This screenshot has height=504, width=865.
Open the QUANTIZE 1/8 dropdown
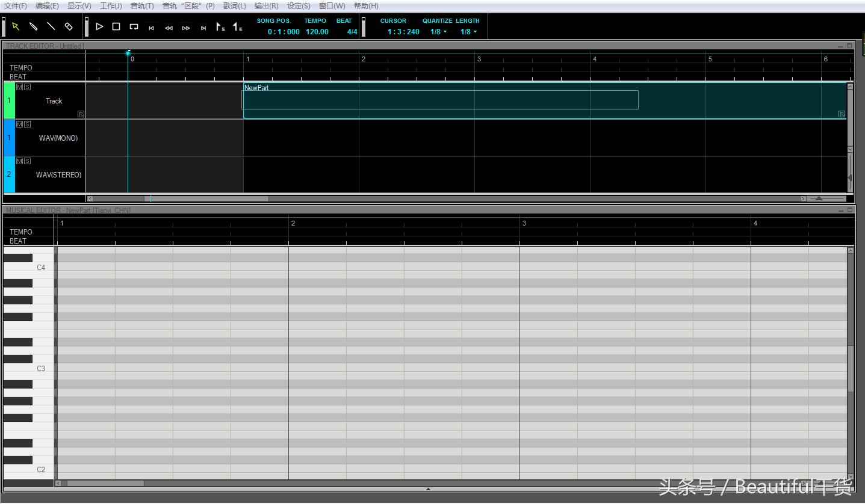438,32
